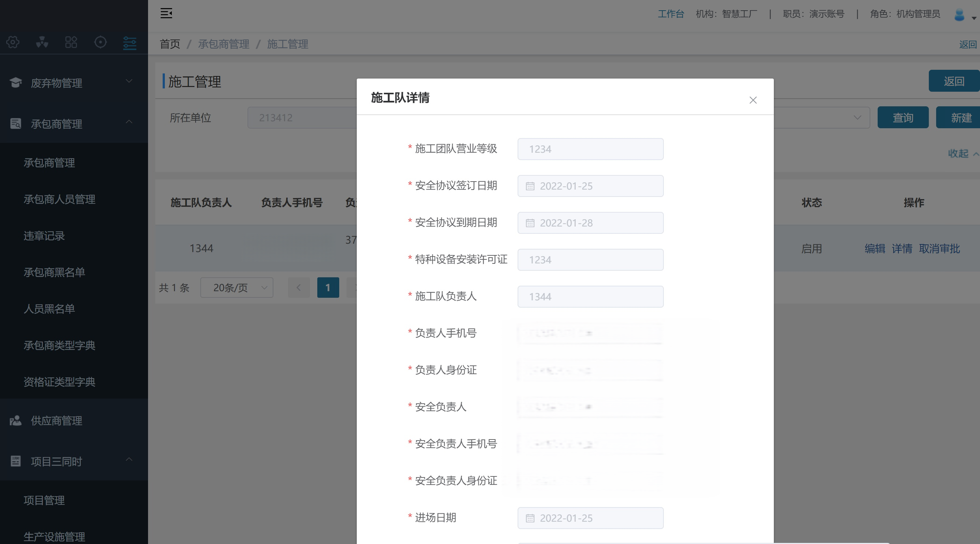Click the circular target icon in sidebar

[x=101, y=42]
